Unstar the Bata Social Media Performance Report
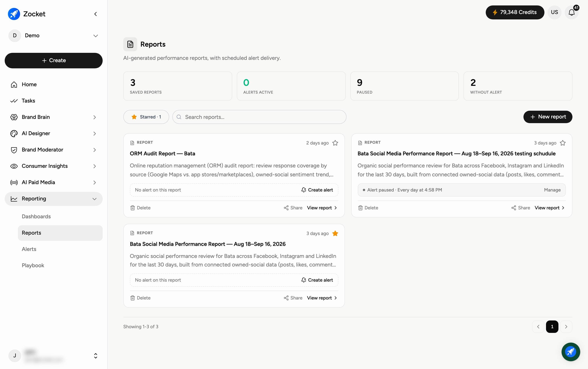The image size is (588, 369). [335, 233]
